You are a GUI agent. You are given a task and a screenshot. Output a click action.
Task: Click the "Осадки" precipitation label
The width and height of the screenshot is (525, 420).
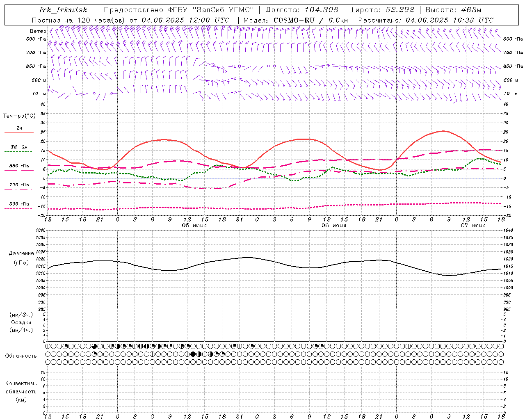click(21, 322)
